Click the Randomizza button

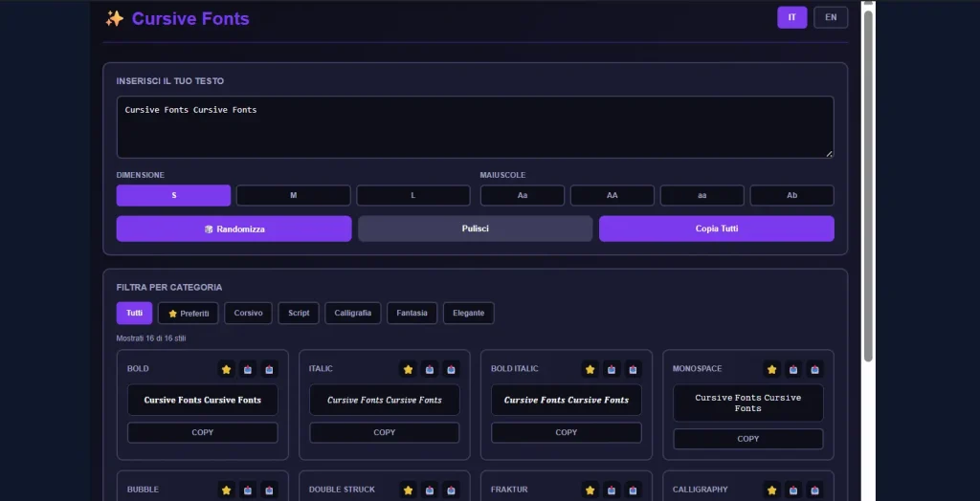pyautogui.click(x=234, y=229)
